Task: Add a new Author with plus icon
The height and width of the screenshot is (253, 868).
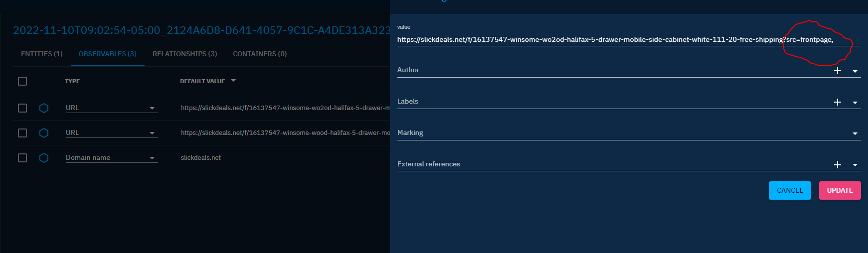Action: click(x=838, y=71)
